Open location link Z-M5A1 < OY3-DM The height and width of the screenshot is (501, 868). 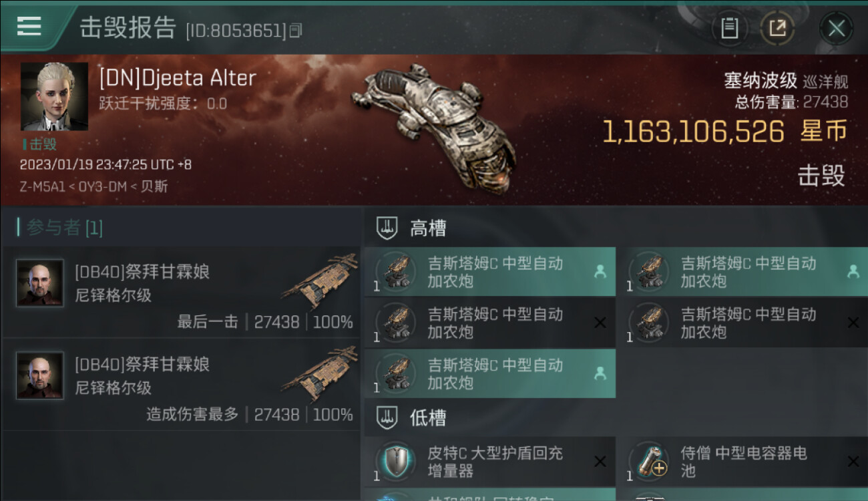click(x=73, y=186)
